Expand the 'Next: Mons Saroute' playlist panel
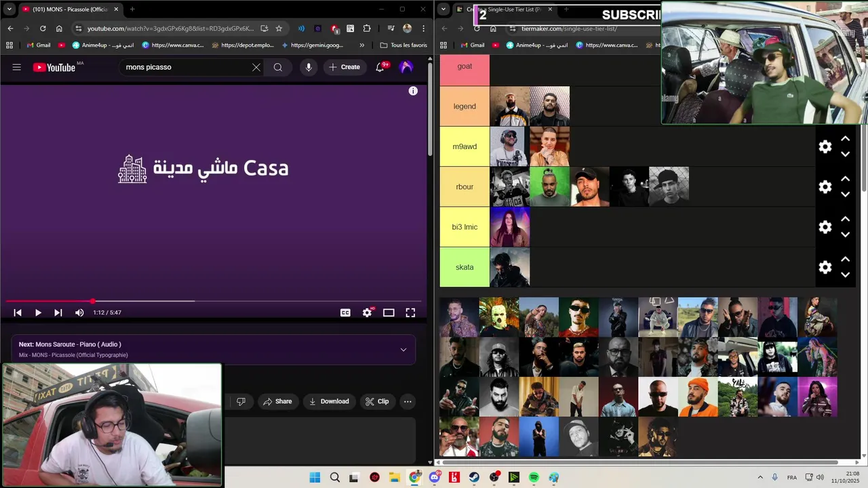This screenshot has width=868, height=488. [403, 350]
